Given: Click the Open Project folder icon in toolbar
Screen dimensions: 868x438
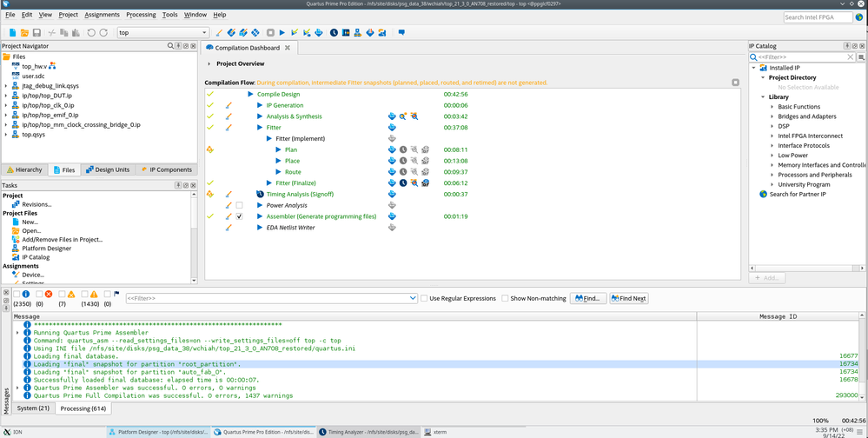Looking at the screenshot, I should (24, 33).
